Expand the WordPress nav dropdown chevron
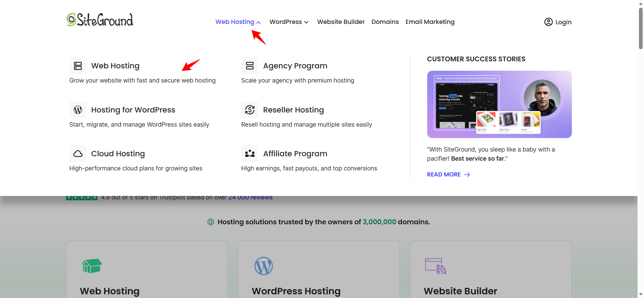Screen dimensions: 644x298 pyautogui.click(x=306, y=22)
